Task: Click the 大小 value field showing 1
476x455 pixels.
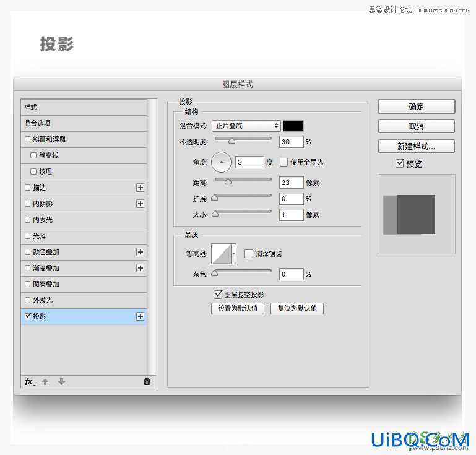Action: (x=291, y=215)
